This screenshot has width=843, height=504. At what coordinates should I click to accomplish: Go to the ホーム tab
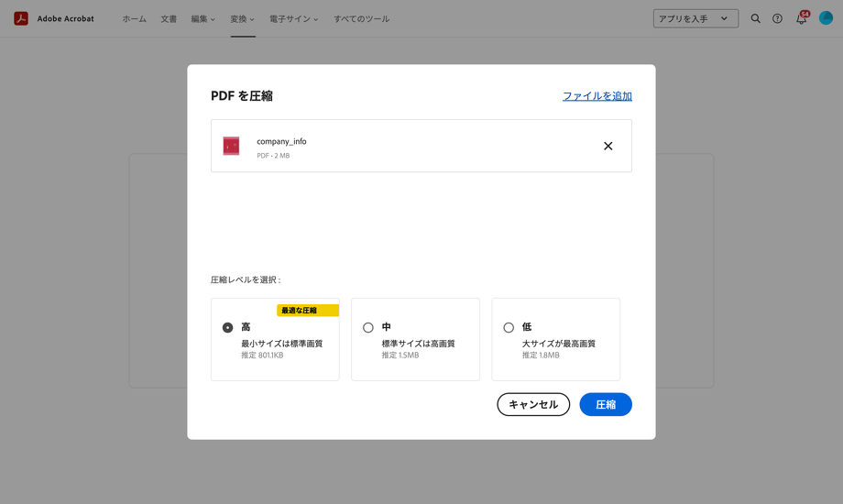click(134, 18)
